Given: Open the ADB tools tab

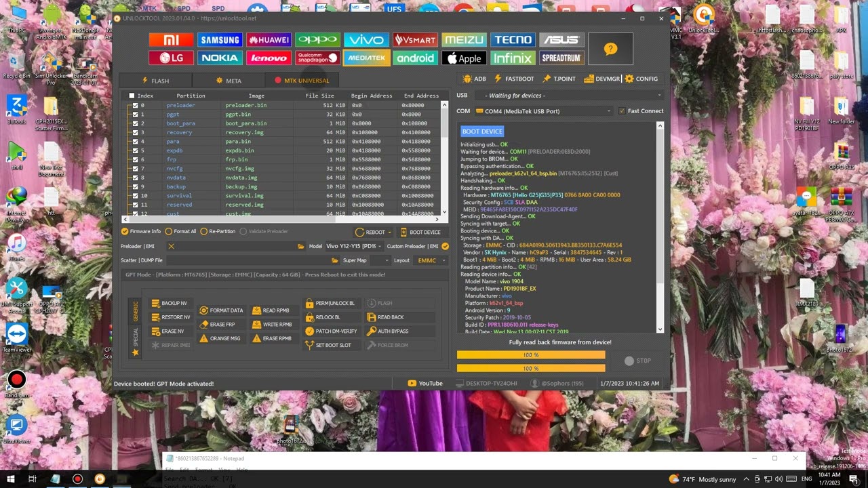Looking at the screenshot, I should [474, 79].
